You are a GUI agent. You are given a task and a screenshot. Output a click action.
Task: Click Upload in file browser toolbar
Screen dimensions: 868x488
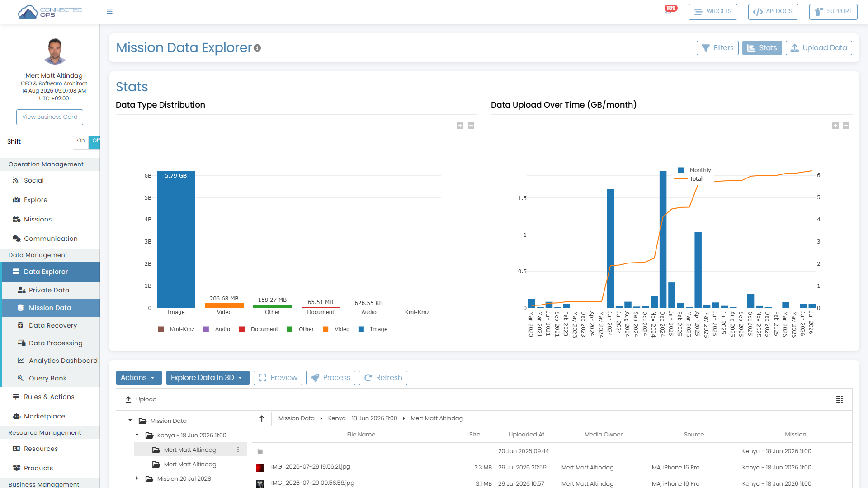141,399
